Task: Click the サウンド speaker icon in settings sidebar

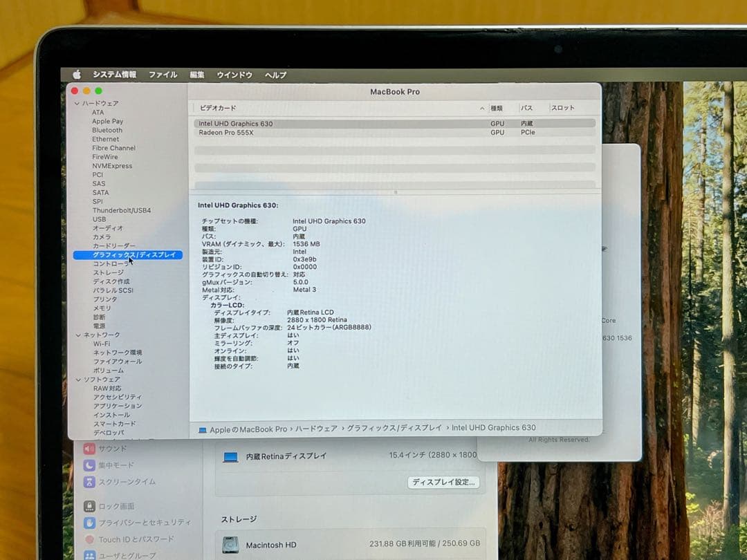Action: pyautogui.click(x=89, y=448)
